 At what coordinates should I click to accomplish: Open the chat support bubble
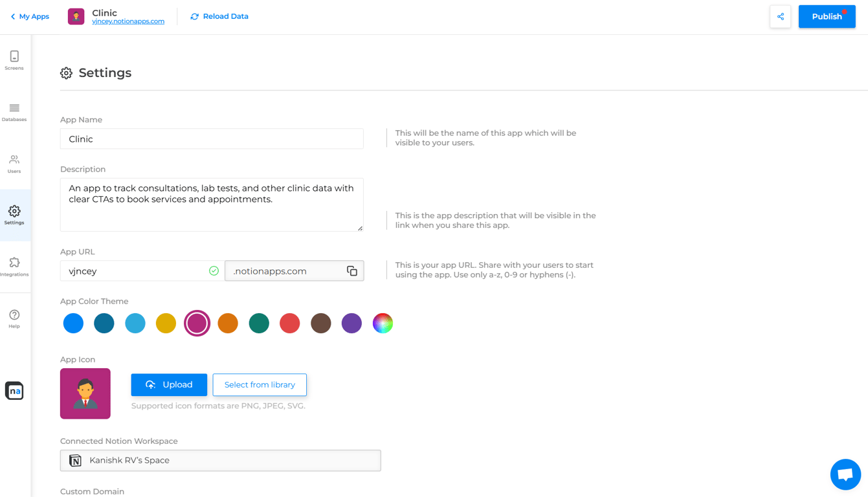coord(845,474)
